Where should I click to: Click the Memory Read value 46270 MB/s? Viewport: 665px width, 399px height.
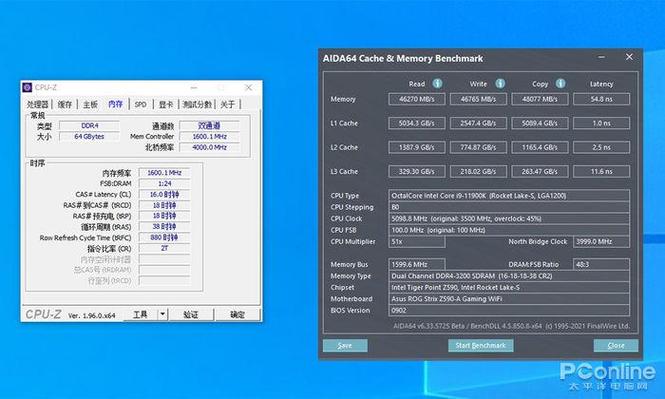pos(417,99)
